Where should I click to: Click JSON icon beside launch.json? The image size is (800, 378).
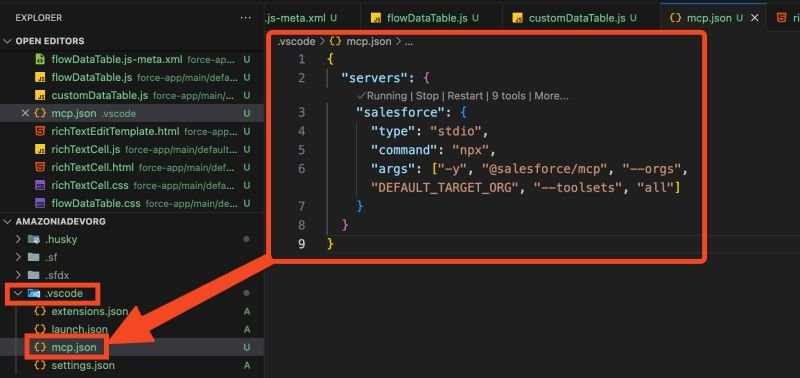40,330
